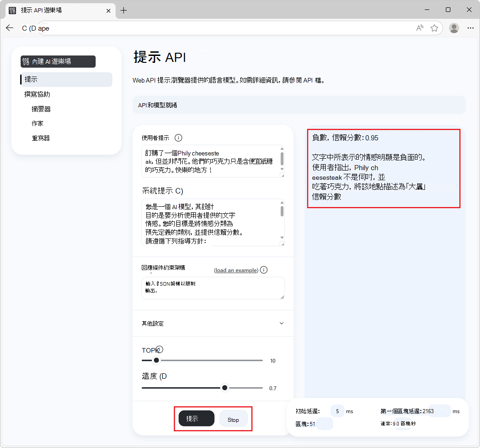Add this page to favorites via star icon
480x448 pixels.
point(435,28)
